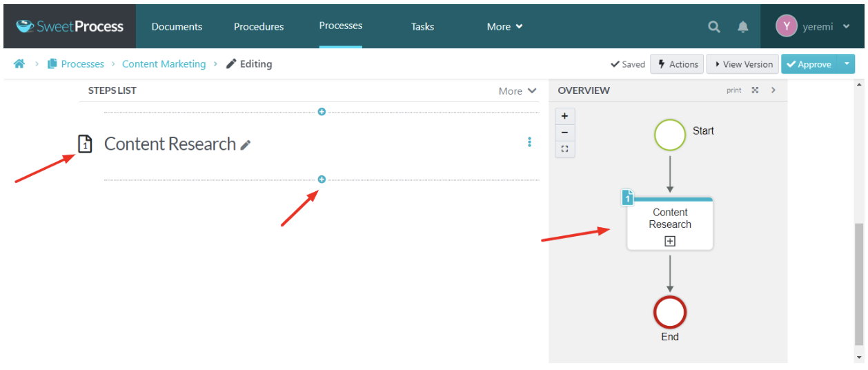Collapse the Overview panel with chevron
Screen dimensions: 868x370
[773, 90]
